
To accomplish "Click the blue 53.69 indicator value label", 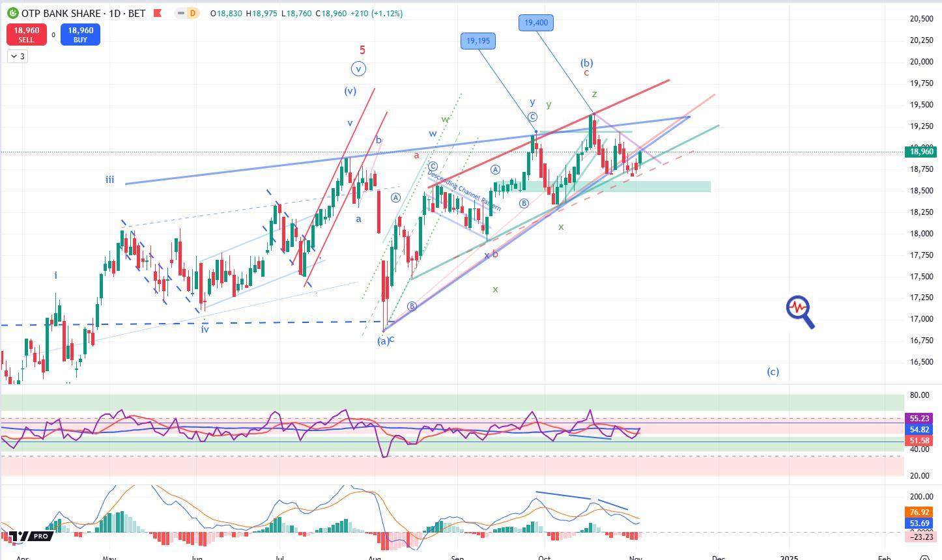I will pos(919,524).
